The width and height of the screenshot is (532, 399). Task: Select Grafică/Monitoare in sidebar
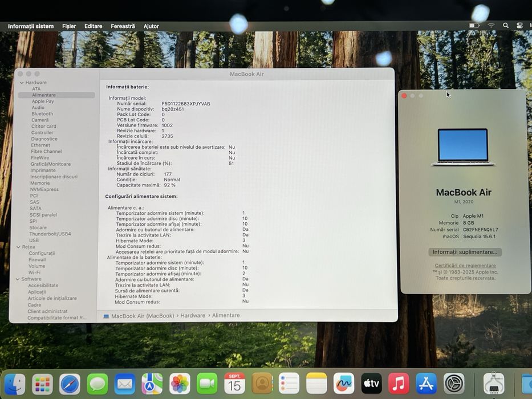(x=51, y=164)
